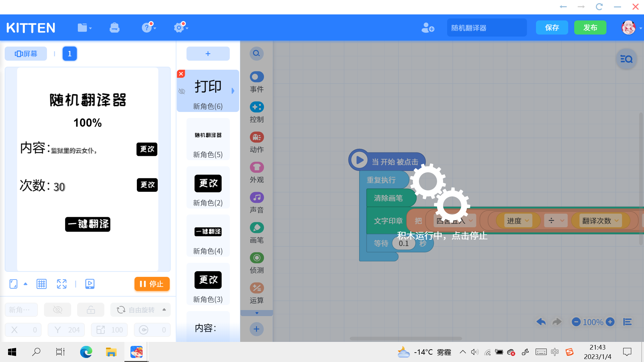644x362 pixels.
Task: Open the backpack materials icon
Action: pyautogui.click(x=114, y=28)
